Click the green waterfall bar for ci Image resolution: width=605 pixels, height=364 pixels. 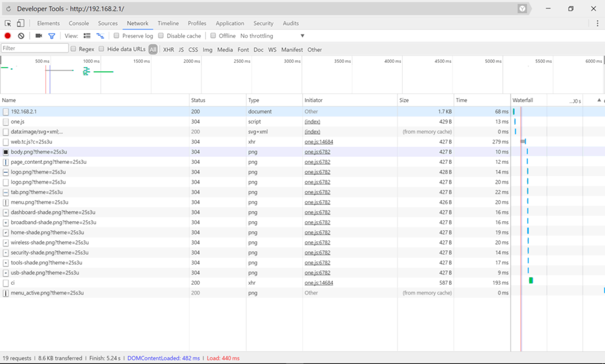[531, 281]
